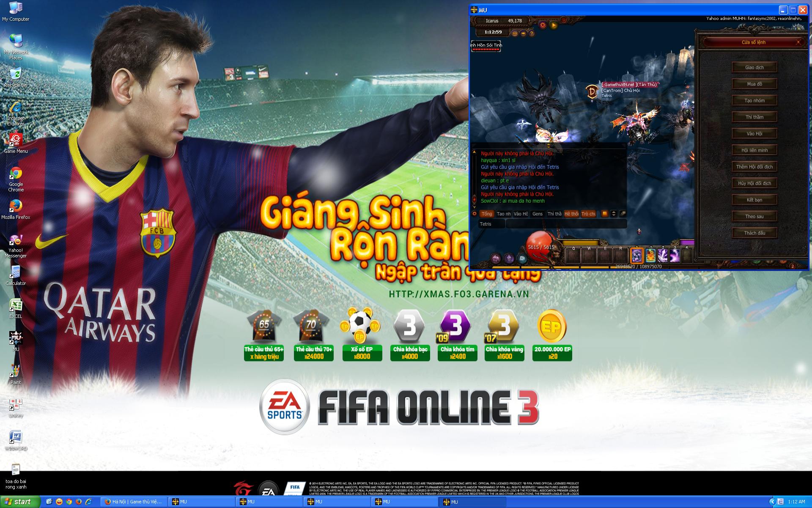This screenshot has height=508, width=812.
Task: Click Hủy Hội đối địch button
Action: pos(754,183)
